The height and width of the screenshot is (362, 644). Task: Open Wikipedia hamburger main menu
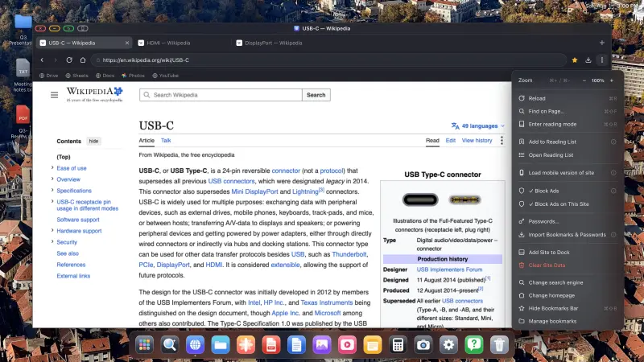tap(54, 95)
